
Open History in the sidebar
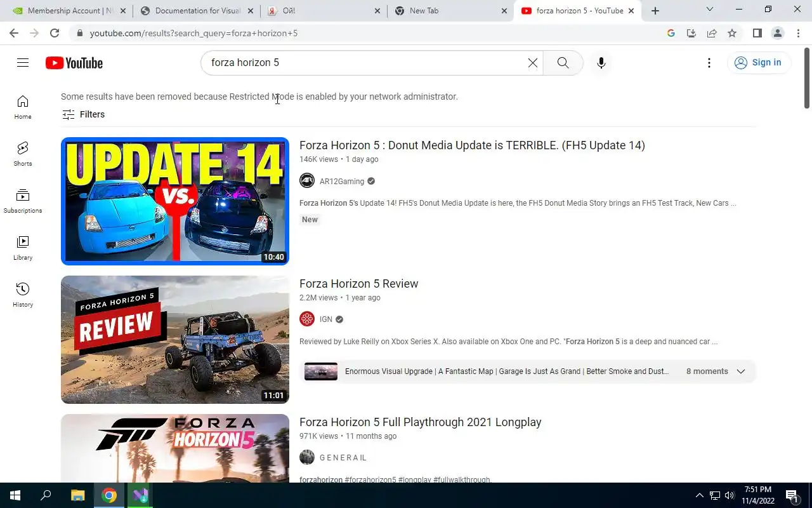tap(23, 295)
